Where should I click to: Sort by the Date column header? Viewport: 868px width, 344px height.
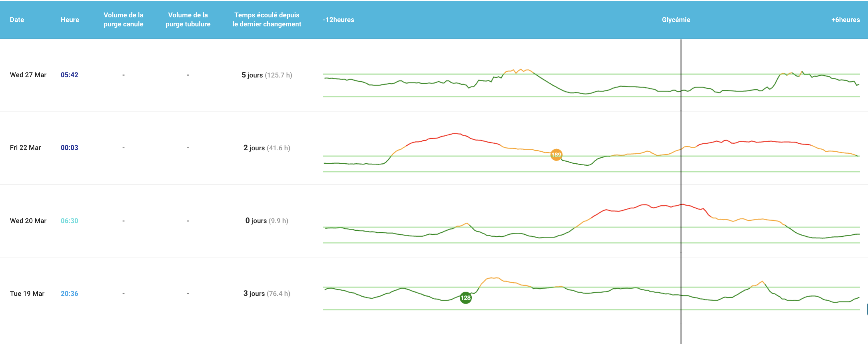click(x=17, y=20)
